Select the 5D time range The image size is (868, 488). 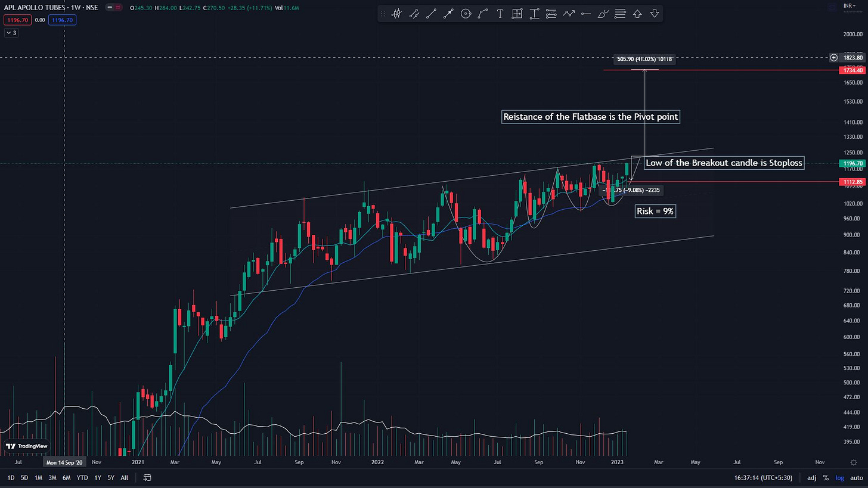[x=24, y=478]
